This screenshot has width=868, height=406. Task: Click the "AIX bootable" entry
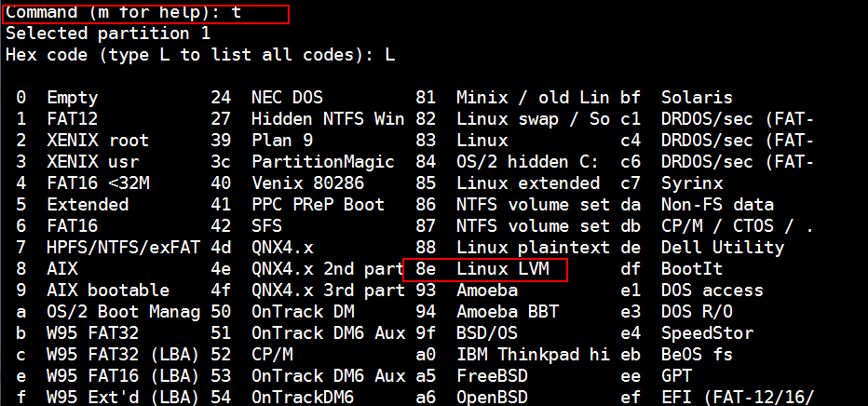pyautogui.click(x=108, y=291)
